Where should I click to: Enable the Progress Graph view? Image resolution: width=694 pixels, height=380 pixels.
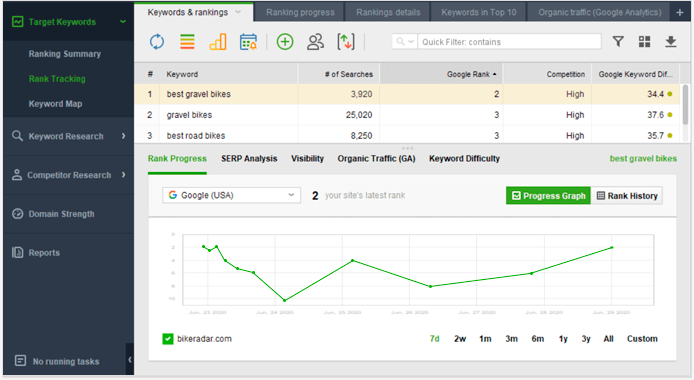[x=548, y=196]
